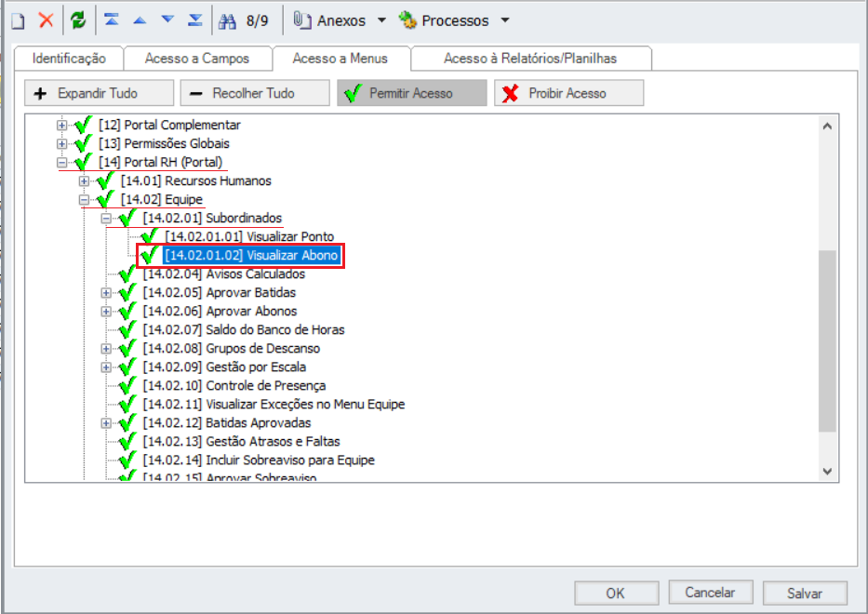
Task: Expand [14.02.05] Aprovar Batidas node
Action: click(106, 293)
